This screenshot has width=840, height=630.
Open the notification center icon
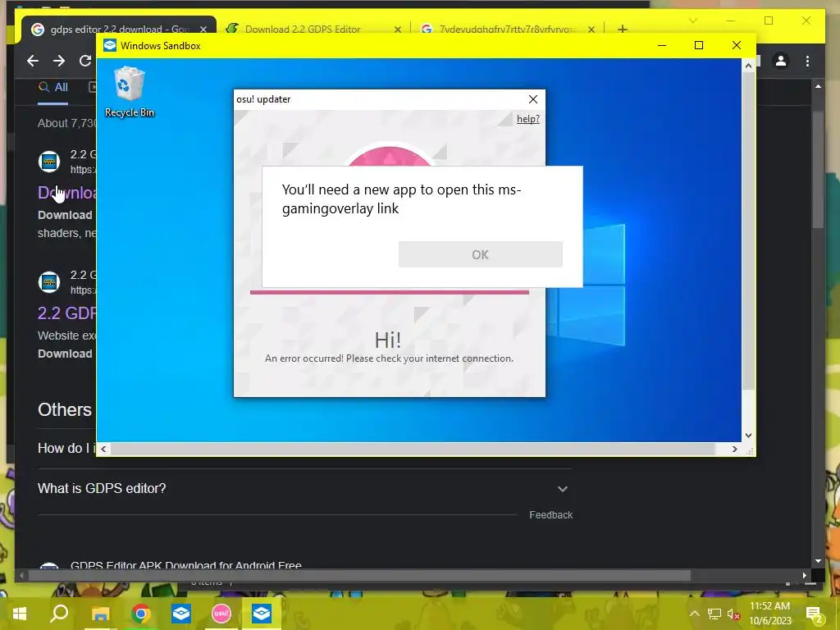point(813,614)
